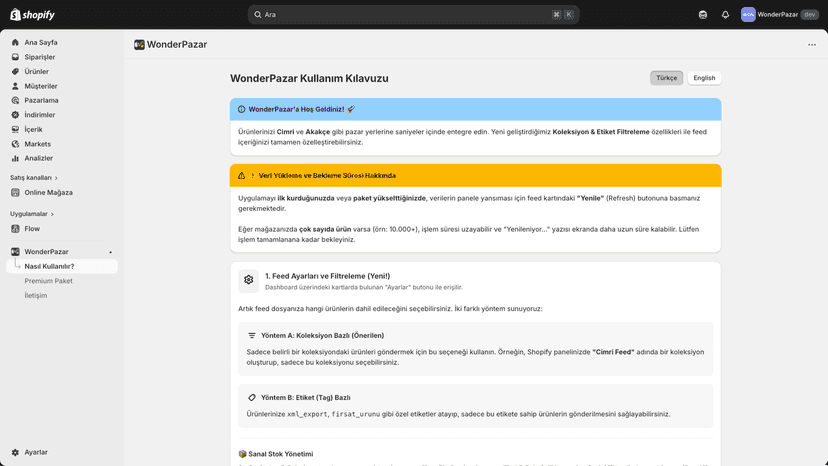The image size is (828, 466).
Task: Click 'Veri Yükleme ve Bekleme Süresi Hakkında' banner
Action: coord(475,175)
